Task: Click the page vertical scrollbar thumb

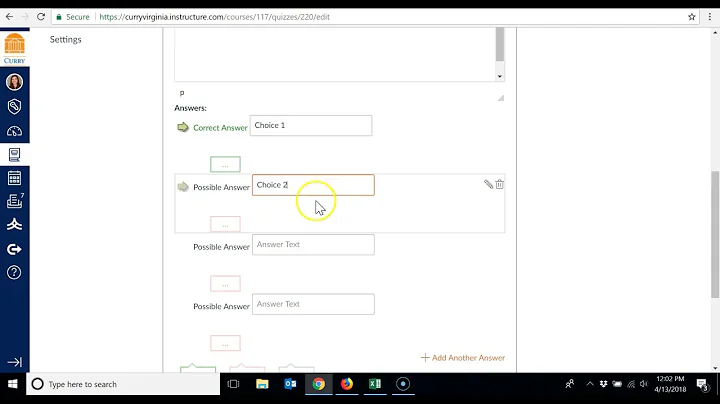Action: point(715,234)
